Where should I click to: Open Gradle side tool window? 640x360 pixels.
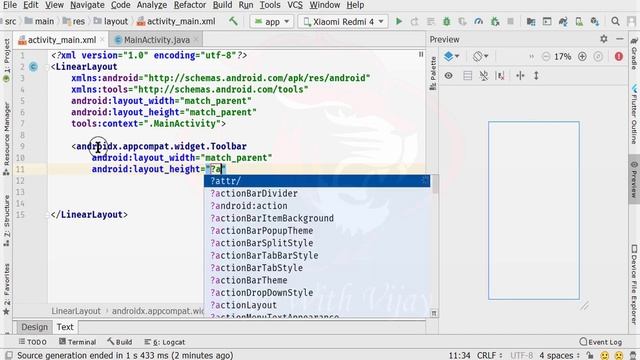pos(634,53)
